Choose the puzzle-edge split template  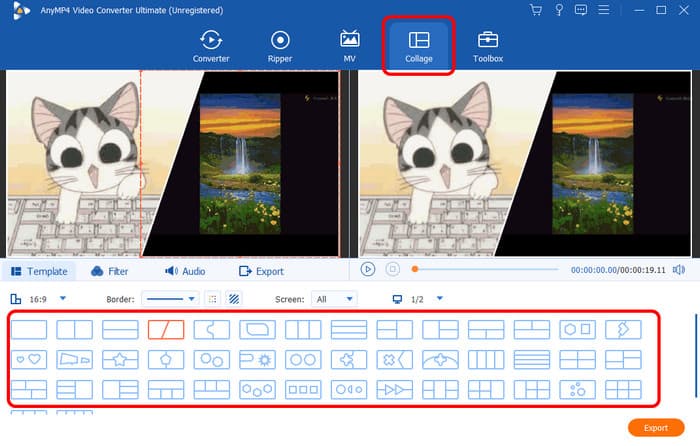pos(212,329)
